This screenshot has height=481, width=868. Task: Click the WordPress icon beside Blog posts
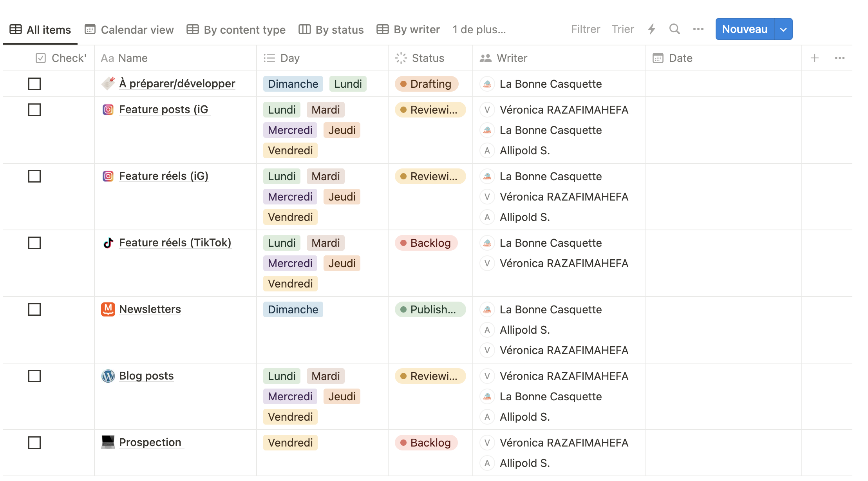pyautogui.click(x=108, y=376)
